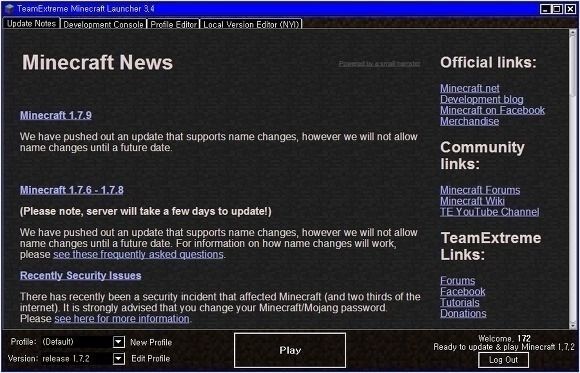This screenshot has height=373, width=580.
Task: Open the Development blog link
Action: coord(482,99)
